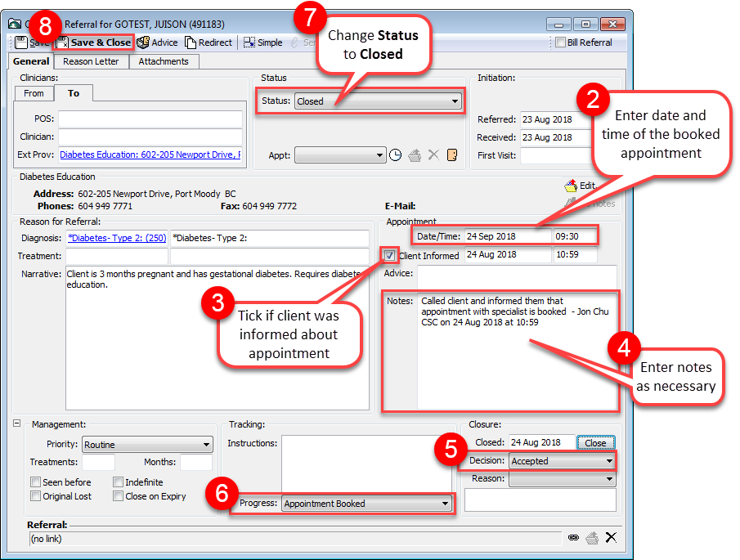Click the Save & Close toolbar button
740x560 pixels.
93,43
